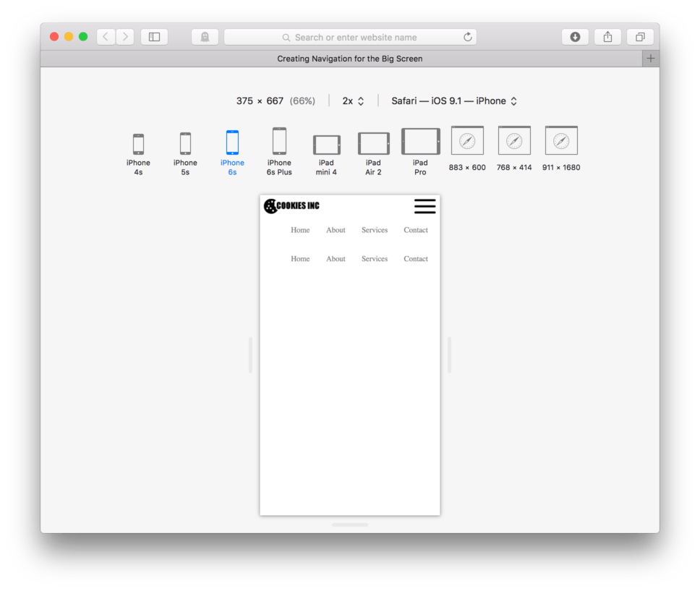Minimize the Safari window with yellow button
The width and height of the screenshot is (700, 591).
point(69,37)
